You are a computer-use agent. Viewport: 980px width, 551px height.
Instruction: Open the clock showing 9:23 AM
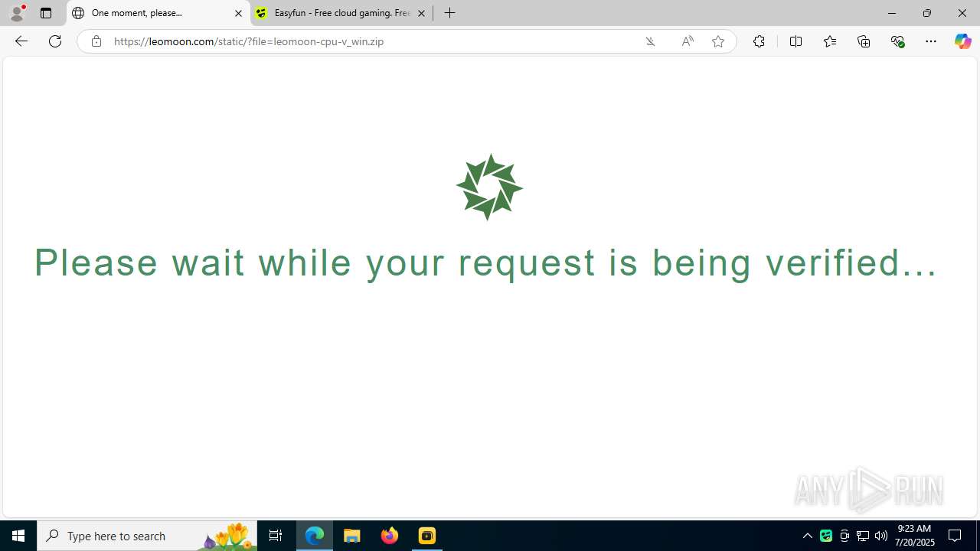coord(915,536)
